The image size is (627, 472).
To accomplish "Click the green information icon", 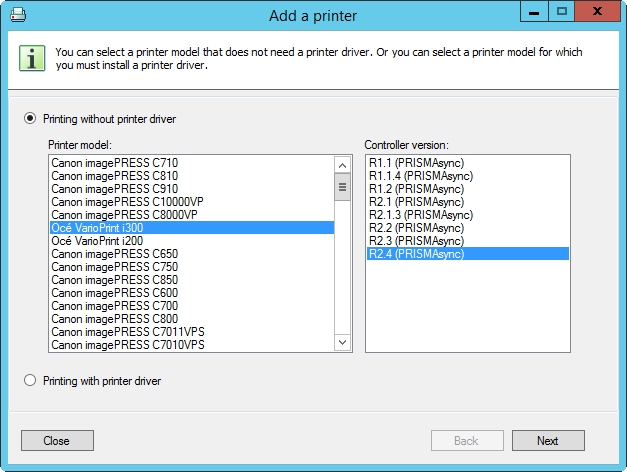I will 32,58.
